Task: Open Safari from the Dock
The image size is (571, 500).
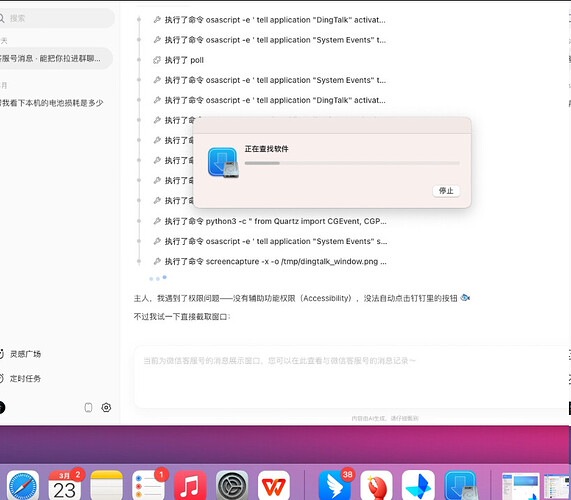Action: point(23,486)
